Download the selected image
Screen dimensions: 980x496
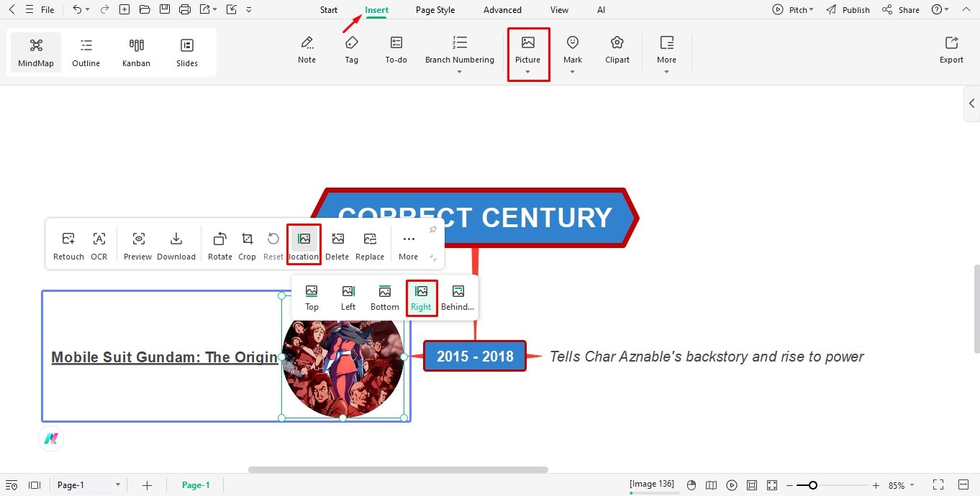[x=176, y=247]
